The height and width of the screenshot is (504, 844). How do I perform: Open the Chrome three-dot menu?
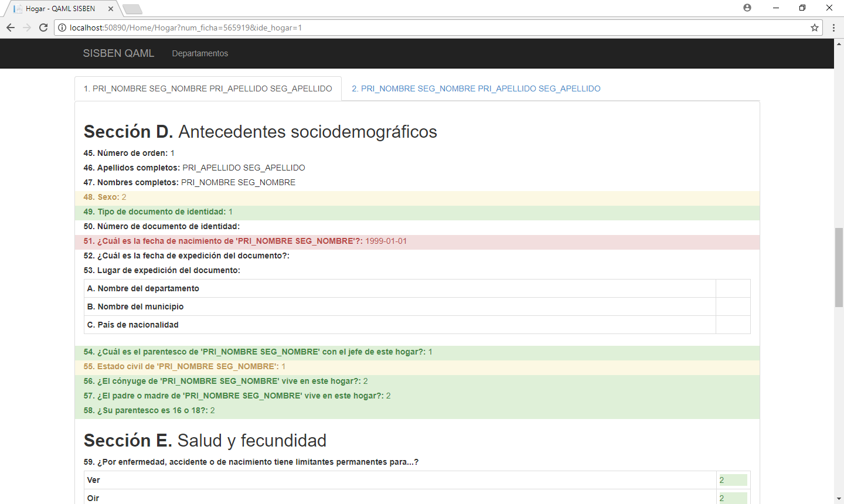833,28
